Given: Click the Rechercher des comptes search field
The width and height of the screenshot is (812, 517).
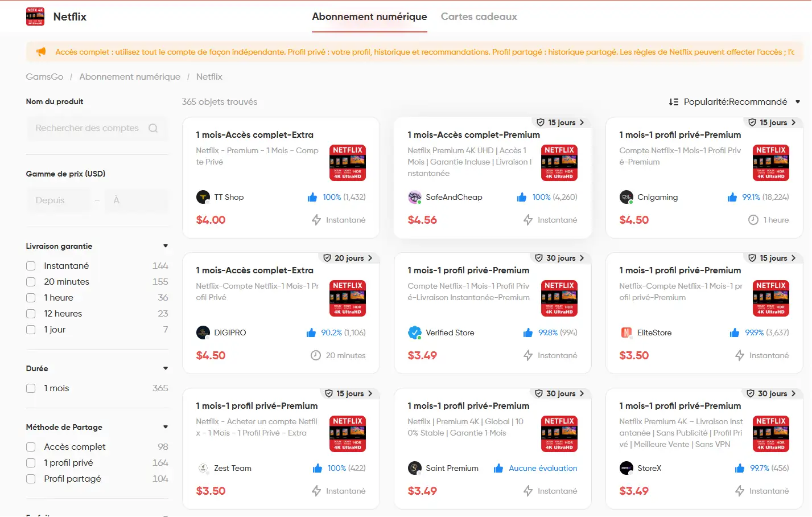Looking at the screenshot, I should [97, 128].
